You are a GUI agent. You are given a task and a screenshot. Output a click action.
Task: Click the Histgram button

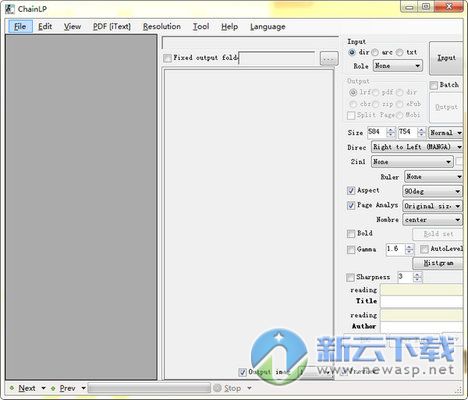click(438, 263)
